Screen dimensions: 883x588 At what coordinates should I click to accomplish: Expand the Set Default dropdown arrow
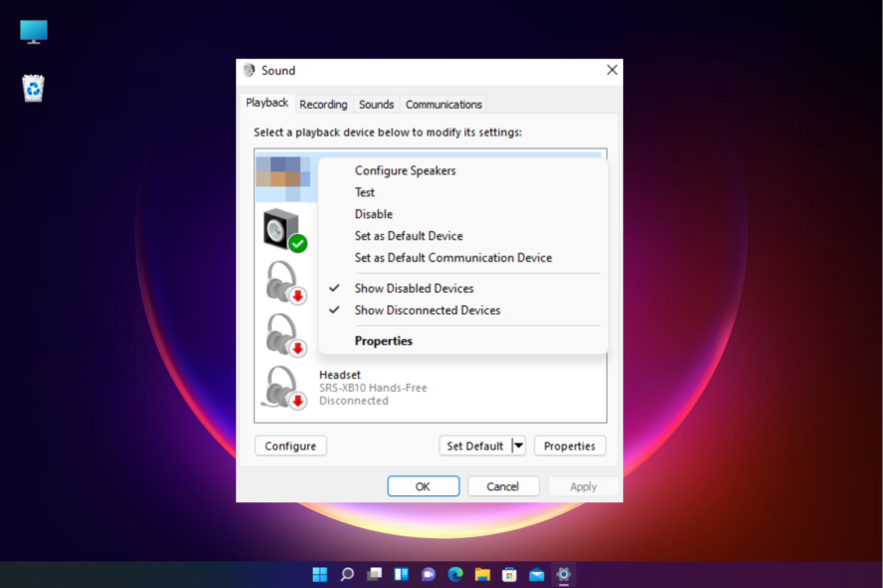click(518, 445)
